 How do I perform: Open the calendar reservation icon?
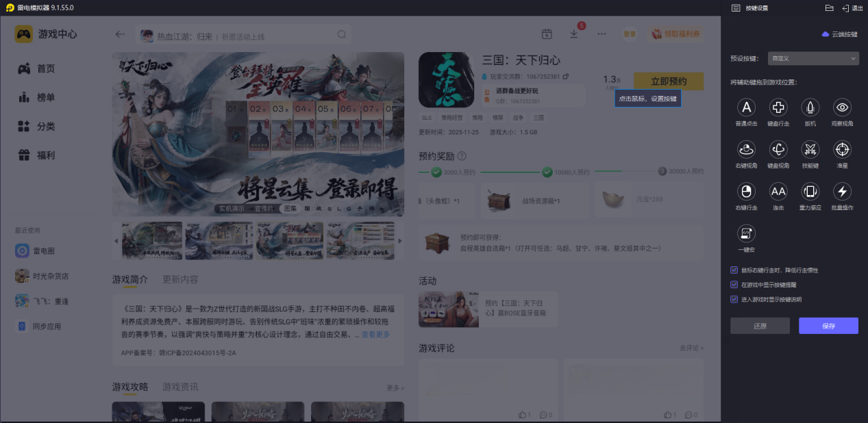coord(547,34)
